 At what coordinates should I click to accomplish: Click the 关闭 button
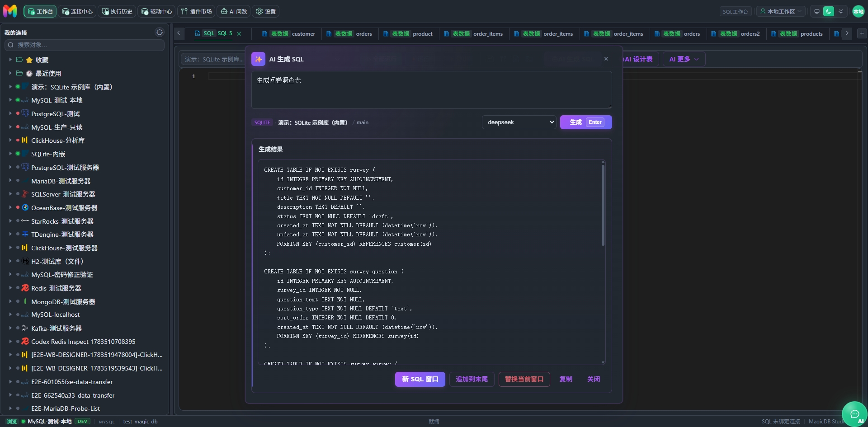pos(594,379)
